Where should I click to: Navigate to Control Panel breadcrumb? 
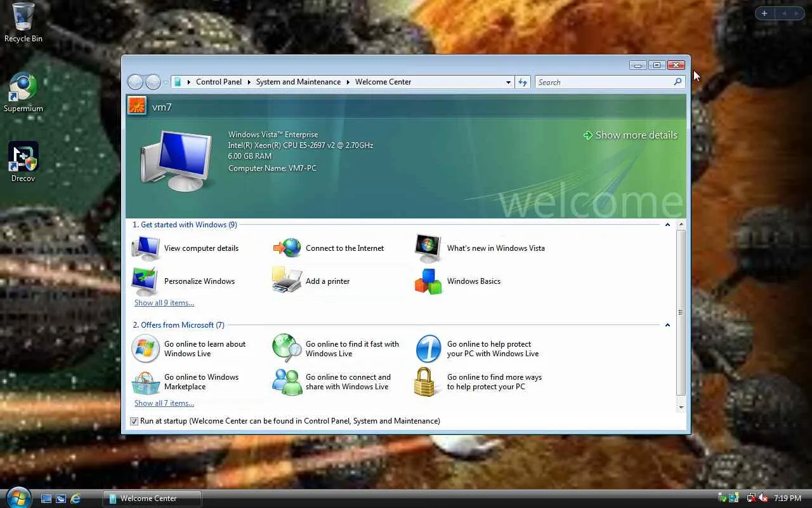219,82
